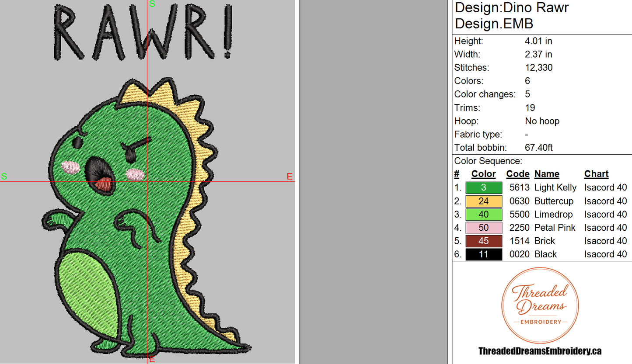
Task: Click the 'Fabric type:' label
Action: (478, 134)
